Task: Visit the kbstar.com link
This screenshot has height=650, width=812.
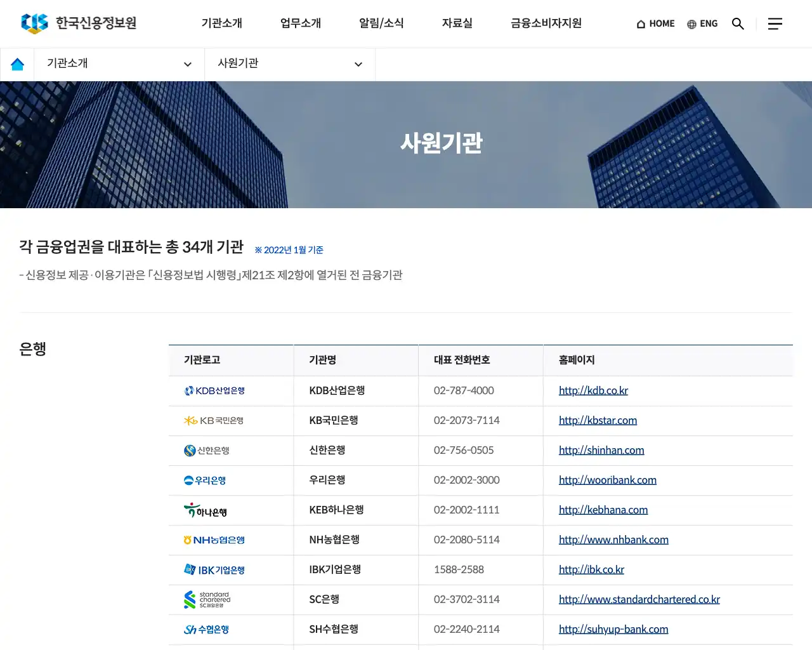Action: (x=597, y=420)
